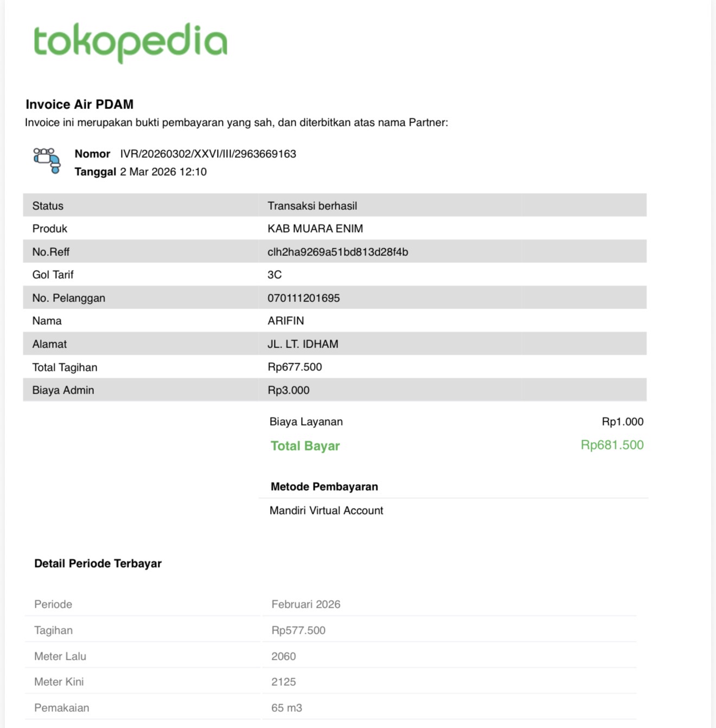Screen dimensions: 716x728
Task: Click the Biaya Layanan amount Rp1.000
Action: [x=622, y=422]
